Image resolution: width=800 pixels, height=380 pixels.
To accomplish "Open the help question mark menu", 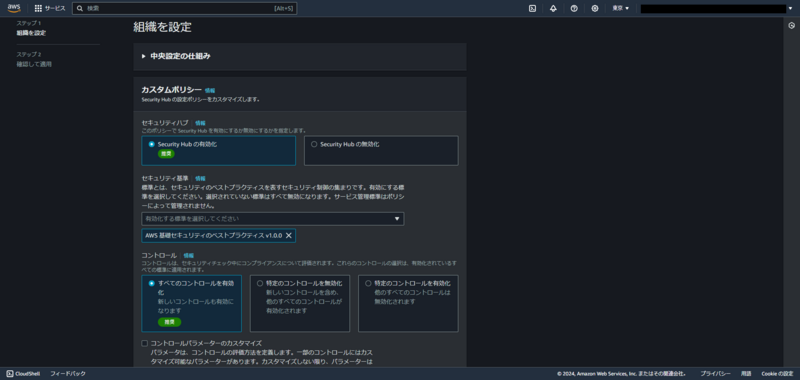I will [574, 8].
